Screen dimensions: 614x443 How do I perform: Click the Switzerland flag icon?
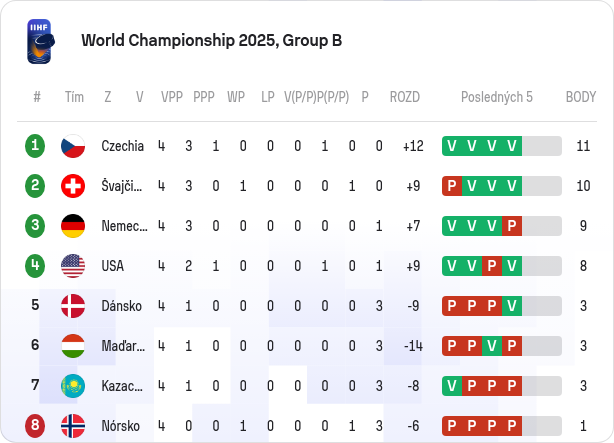[73, 186]
